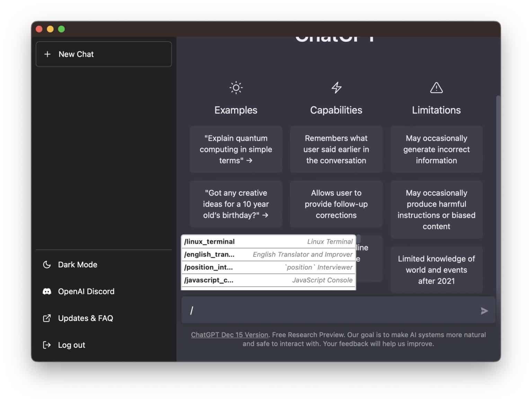Open the ChatGPT Dec 15 Version link

[x=229, y=334]
